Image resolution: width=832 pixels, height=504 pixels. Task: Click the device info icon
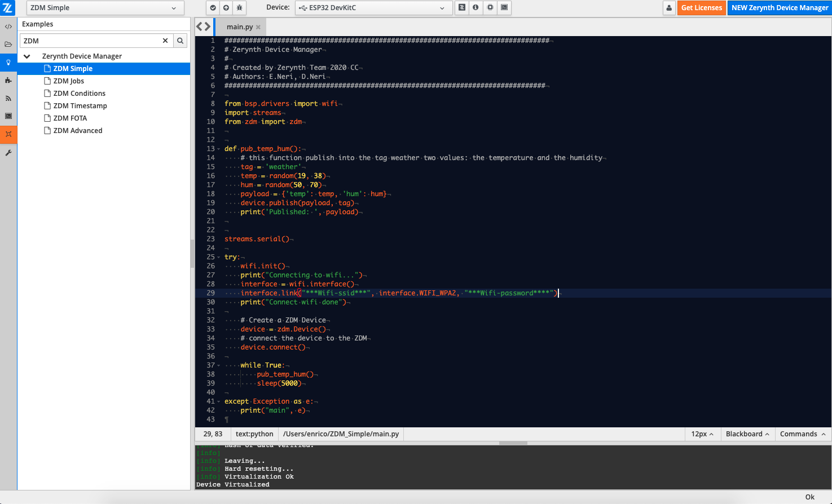(476, 8)
